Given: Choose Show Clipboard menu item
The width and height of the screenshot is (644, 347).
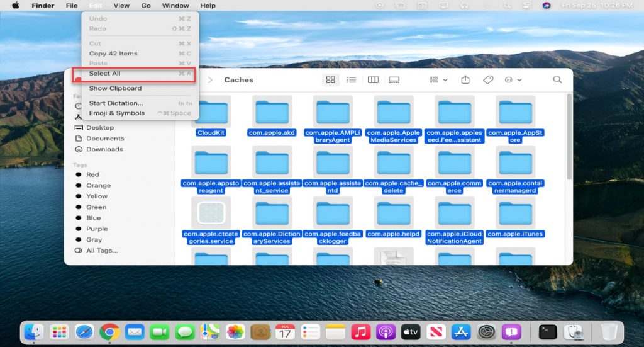Looking at the screenshot, I should pyautogui.click(x=140, y=88).
